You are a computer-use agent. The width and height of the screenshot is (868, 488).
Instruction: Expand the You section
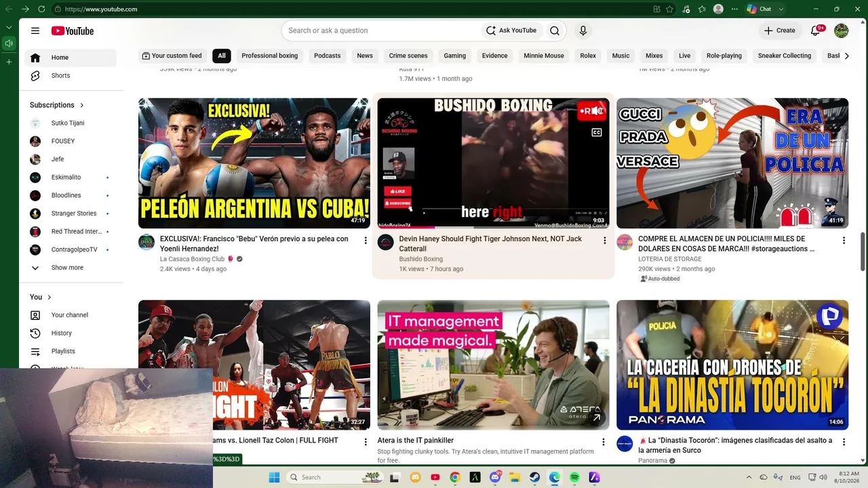pyautogui.click(x=41, y=297)
